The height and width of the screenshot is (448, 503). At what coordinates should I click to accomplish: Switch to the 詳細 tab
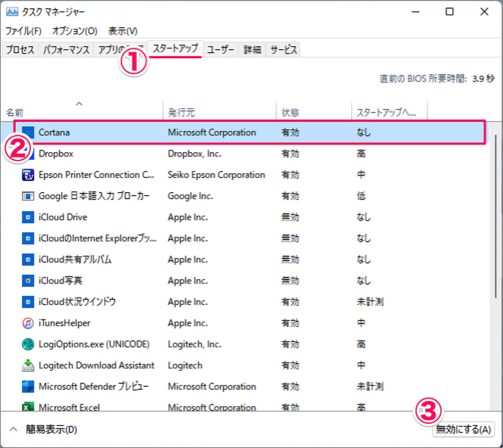click(252, 50)
